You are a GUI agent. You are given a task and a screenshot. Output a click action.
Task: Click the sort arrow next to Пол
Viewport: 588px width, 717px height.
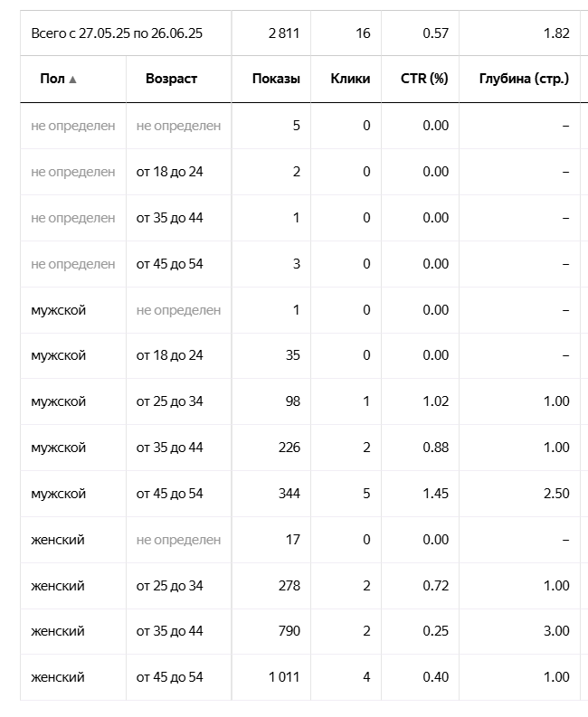coord(72,80)
